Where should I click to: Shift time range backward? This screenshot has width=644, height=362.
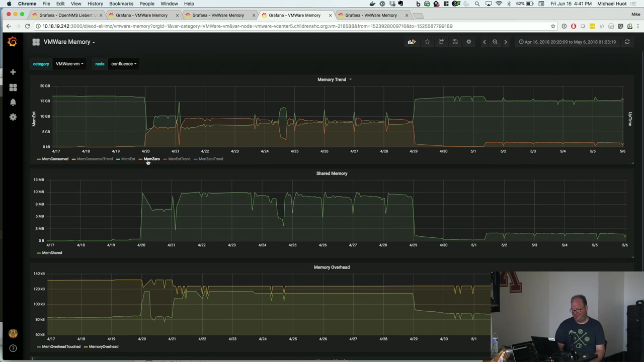coord(484,42)
